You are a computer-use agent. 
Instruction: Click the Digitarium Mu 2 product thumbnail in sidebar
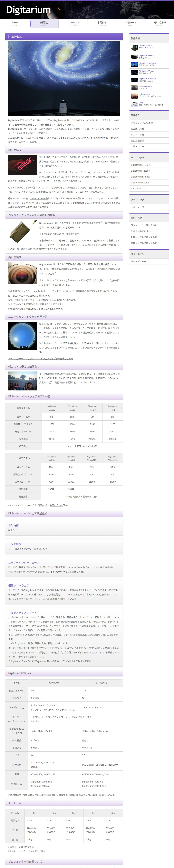point(134,48)
